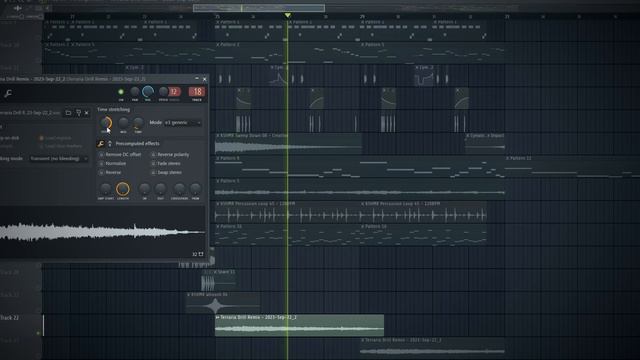Select the Pattern 22 clip

click(x=572, y=167)
